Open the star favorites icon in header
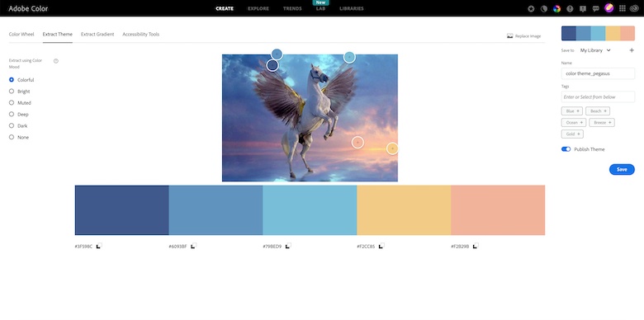 [531, 8]
